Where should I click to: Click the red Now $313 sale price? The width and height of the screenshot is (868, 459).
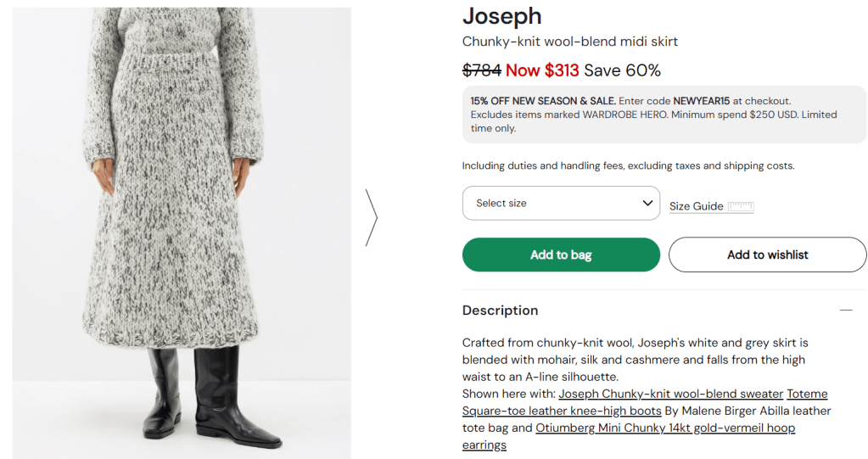[x=542, y=70]
